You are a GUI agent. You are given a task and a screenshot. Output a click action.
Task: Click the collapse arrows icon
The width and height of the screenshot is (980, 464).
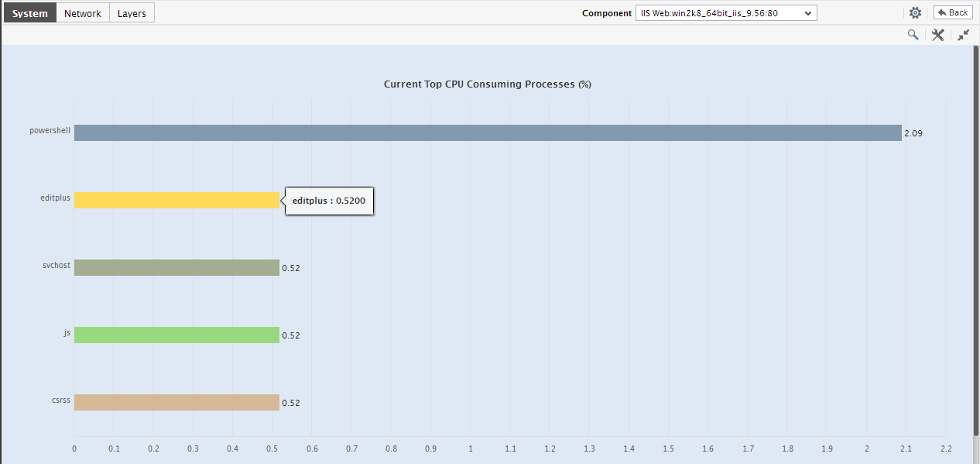click(x=963, y=35)
